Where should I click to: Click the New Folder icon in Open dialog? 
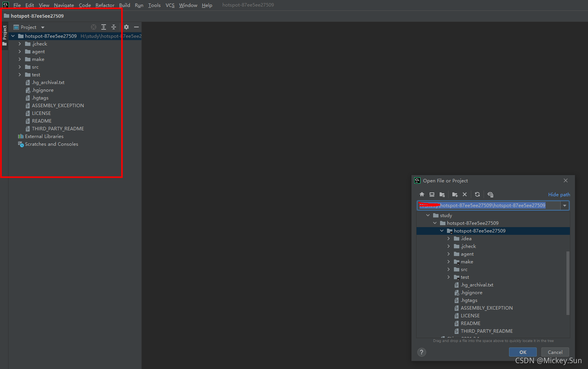[x=455, y=195]
